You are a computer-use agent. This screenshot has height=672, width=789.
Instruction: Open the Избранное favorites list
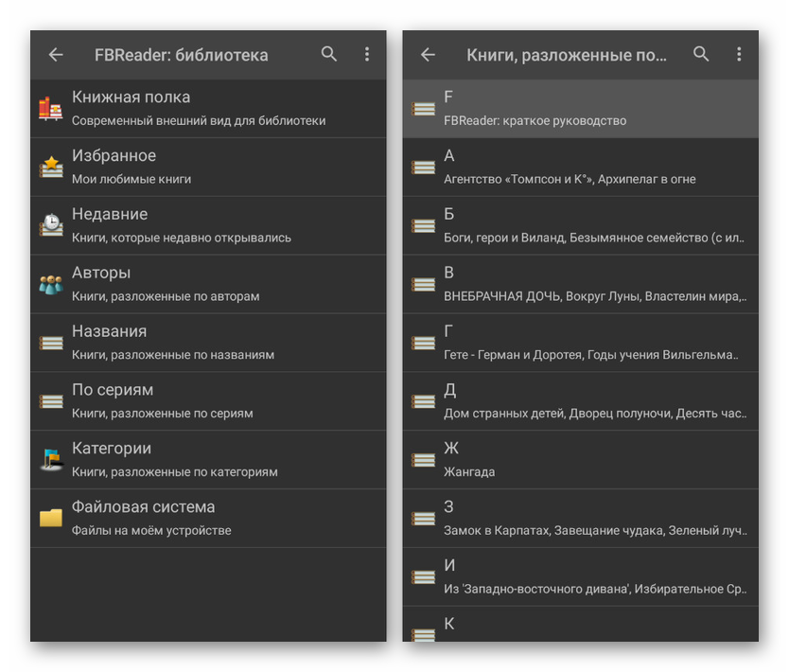tap(208, 168)
